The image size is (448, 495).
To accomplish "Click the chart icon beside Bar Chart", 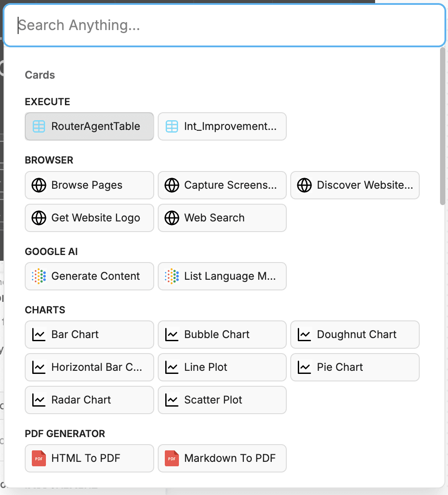I will [x=39, y=335].
